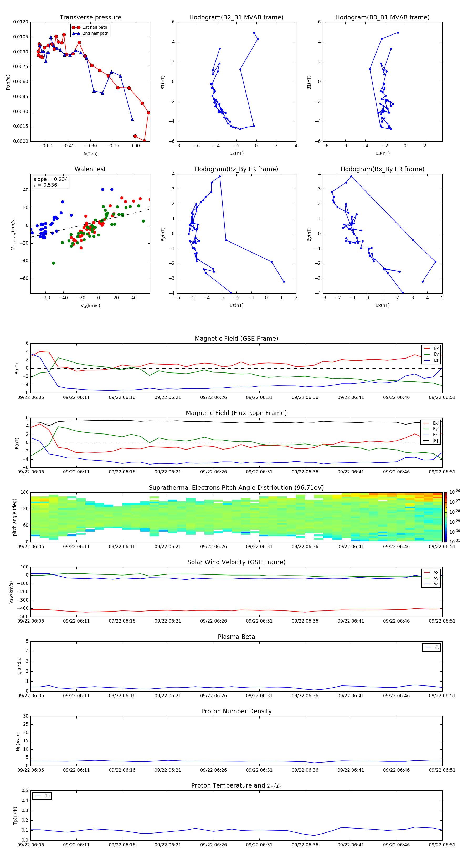Click 'Bx(nT)' x-axis label
The image size is (473, 868).
click(382, 305)
